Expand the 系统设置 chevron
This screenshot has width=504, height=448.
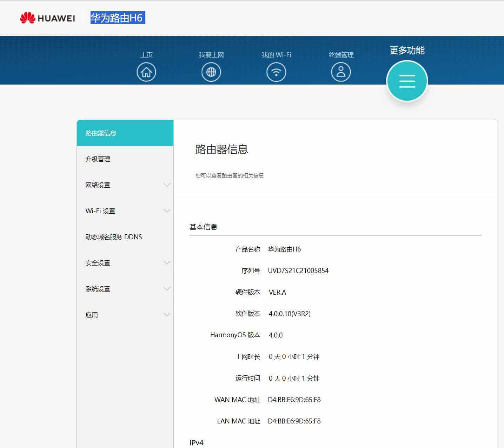(166, 288)
